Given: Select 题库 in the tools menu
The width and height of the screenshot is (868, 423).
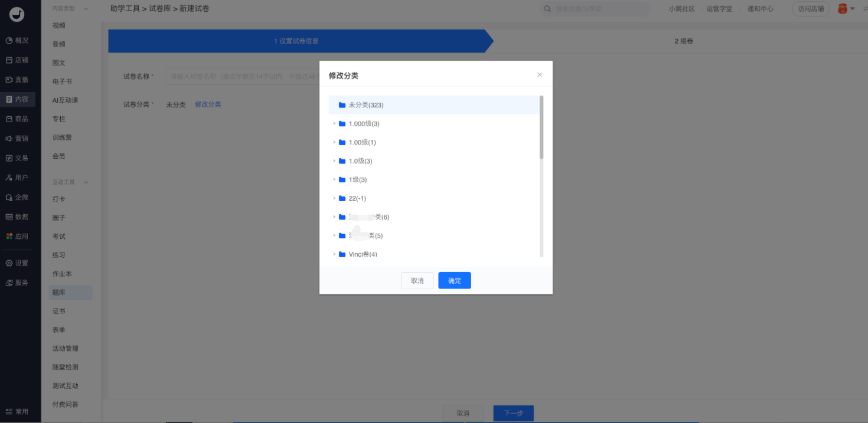Looking at the screenshot, I should coord(70,293).
